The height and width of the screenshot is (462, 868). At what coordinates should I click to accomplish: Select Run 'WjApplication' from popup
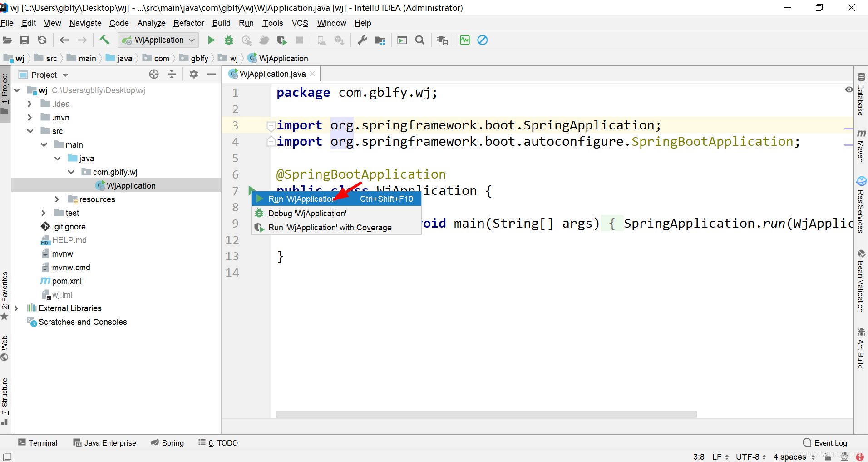(x=336, y=199)
